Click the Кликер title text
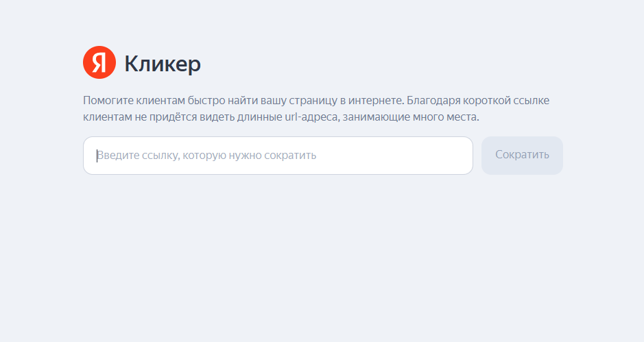This screenshot has height=342, width=644. pyautogui.click(x=163, y=64)
